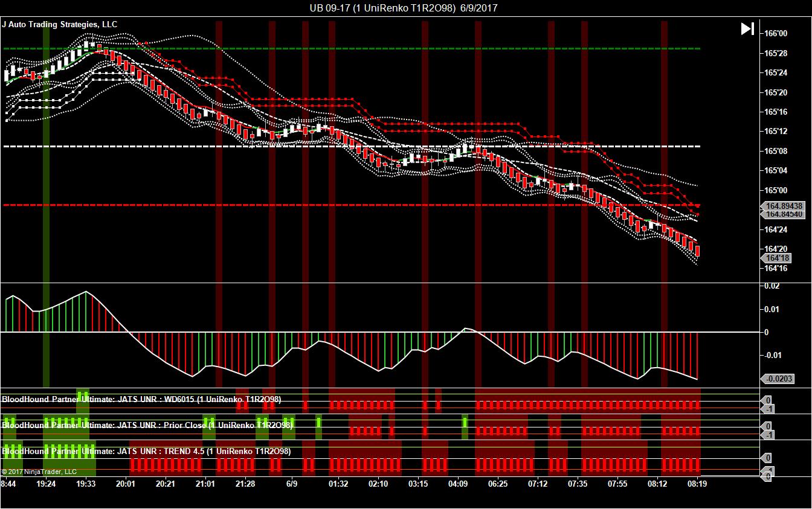Select the red dashed horizontal line below 165'00
The height and width of the screenshot is (509, 812).
tap(352, 205)
